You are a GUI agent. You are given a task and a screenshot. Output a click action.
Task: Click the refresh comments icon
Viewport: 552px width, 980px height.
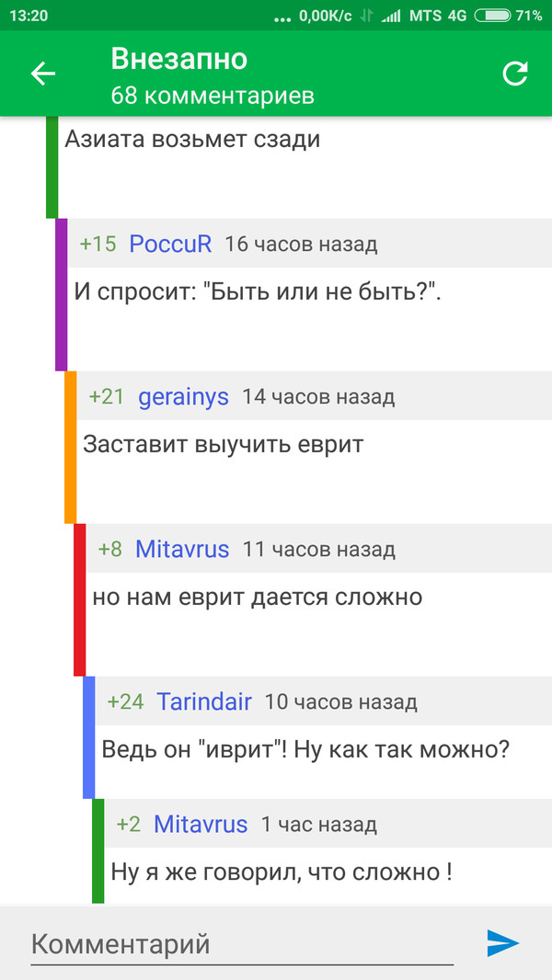tap(516, 74)
